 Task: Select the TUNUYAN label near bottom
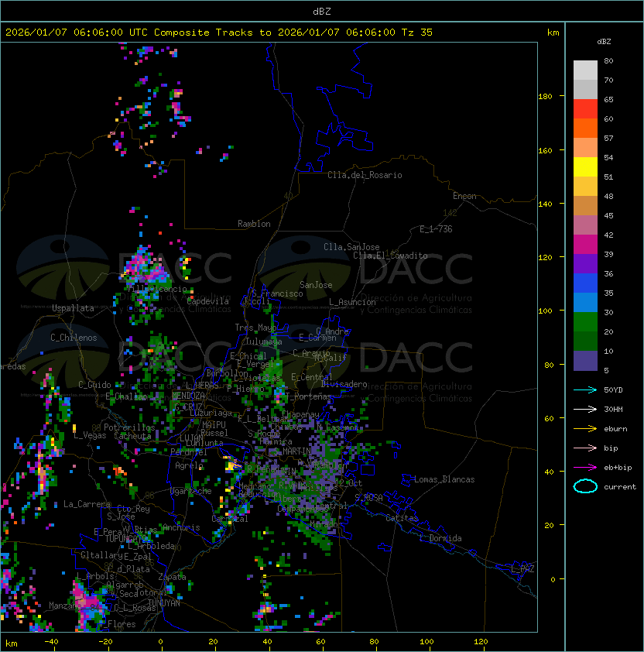click(164, 602)
